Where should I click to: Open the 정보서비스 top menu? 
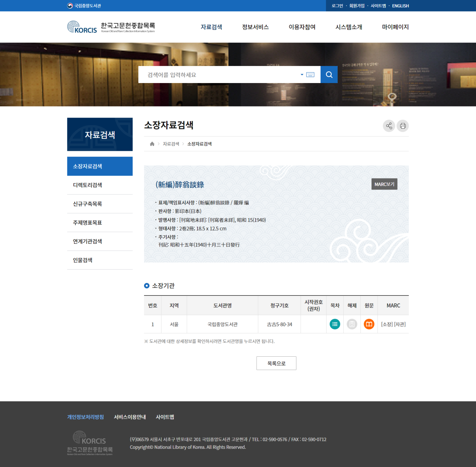[x=255, y=27]
